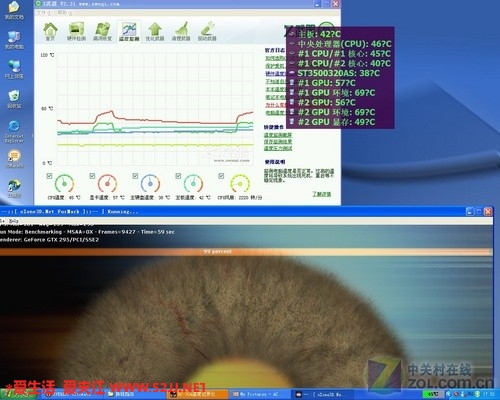This screenshot has width=500, height=400.
Task: Switch to orange highlighted taskbar button
Action: [x=197, y=394]
